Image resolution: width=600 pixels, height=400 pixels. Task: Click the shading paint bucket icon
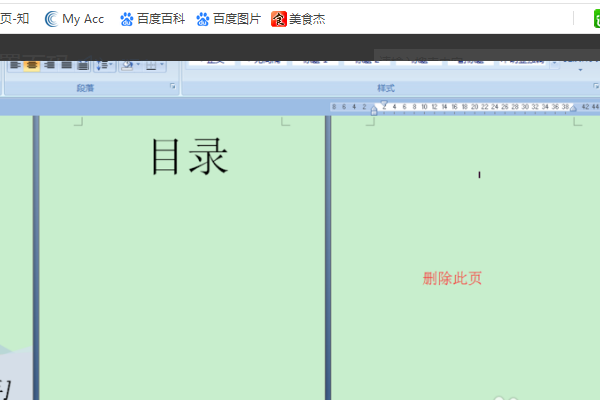[127, 66]
